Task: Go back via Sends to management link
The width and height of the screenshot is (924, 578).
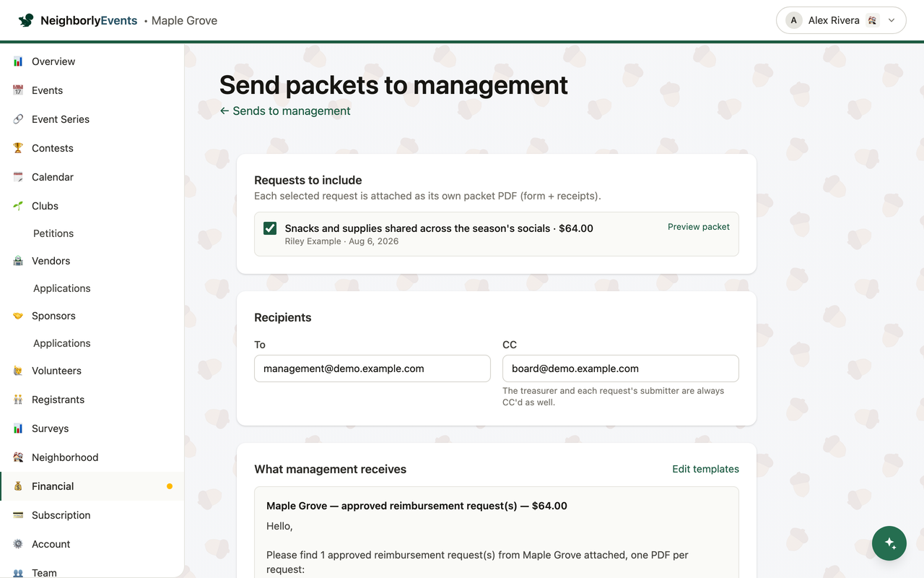Action: (x=285, y=111)
